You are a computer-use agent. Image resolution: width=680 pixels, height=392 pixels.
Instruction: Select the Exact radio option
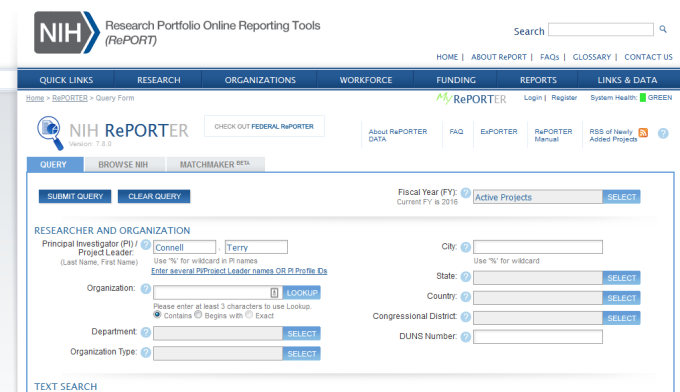[x=249, y=314]
